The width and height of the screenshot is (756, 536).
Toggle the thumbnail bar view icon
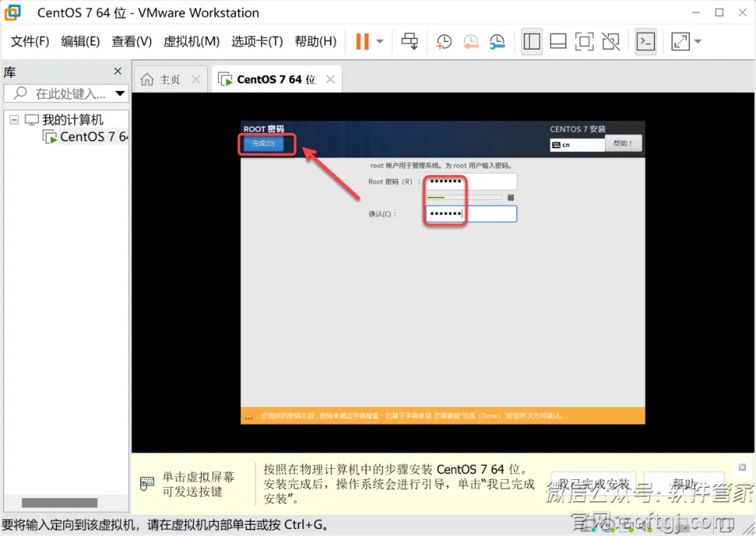click(558, 41)
